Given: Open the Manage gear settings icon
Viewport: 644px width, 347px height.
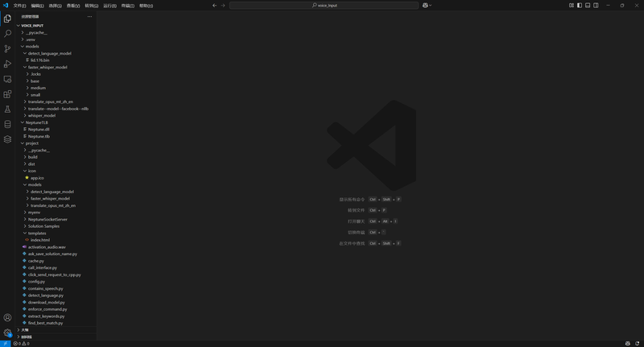Looking at the screenshot, I should (x=7, y=333).
